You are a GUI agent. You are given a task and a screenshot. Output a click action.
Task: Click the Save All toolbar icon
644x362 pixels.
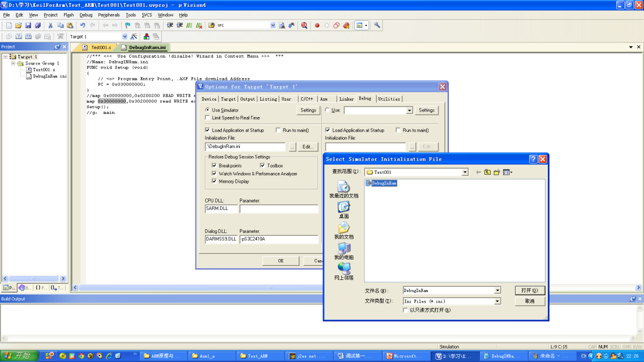(x=38, y=25)
